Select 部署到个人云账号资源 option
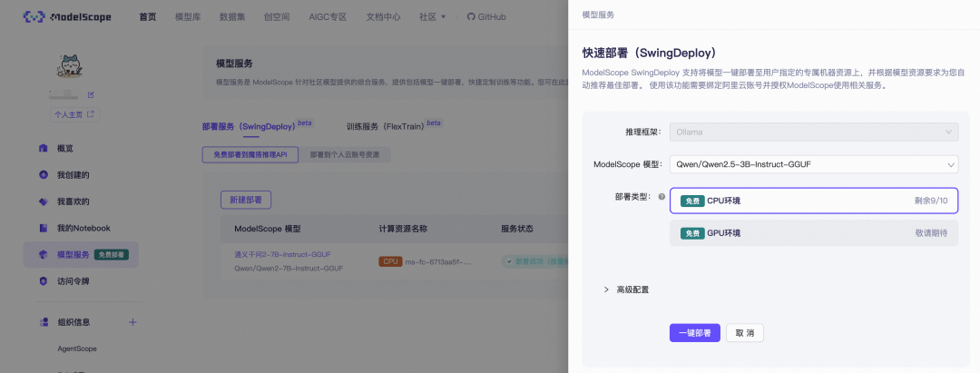The image size is (980, 373). pos(345,155)
